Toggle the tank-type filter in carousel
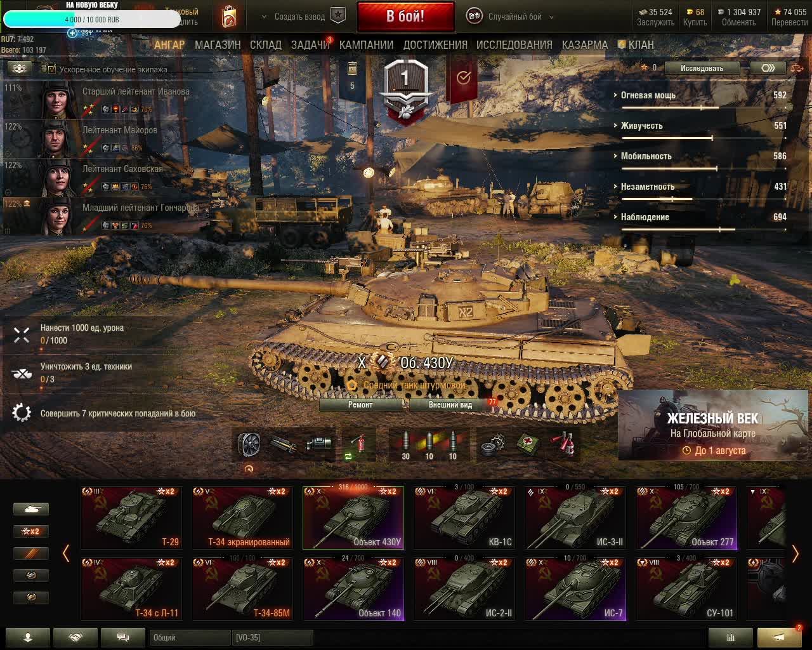The image size is (812, 650). [31, 509]
